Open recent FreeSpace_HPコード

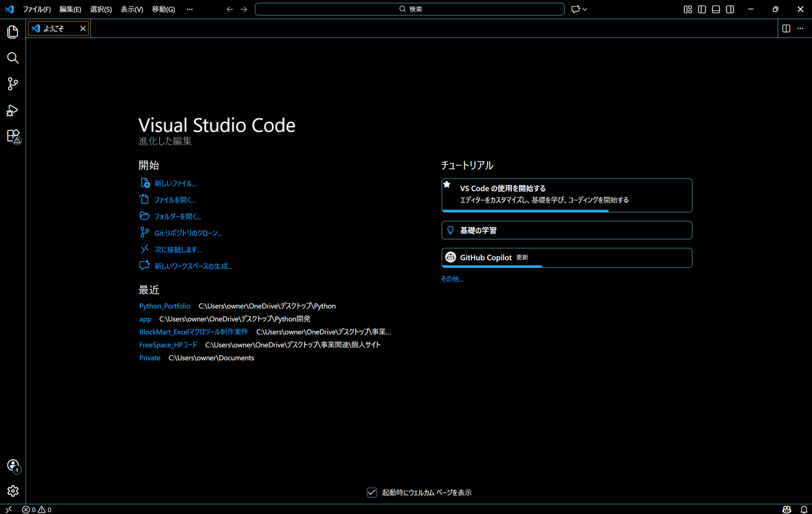point(169,345)
